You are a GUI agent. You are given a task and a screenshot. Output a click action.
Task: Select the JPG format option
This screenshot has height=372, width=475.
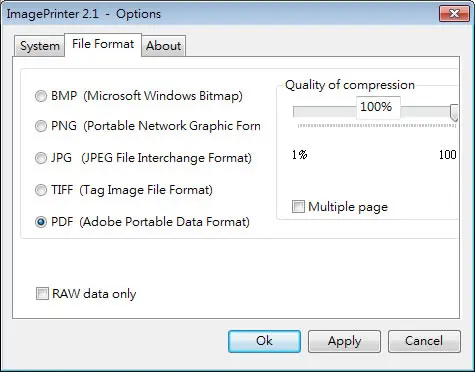41,158
